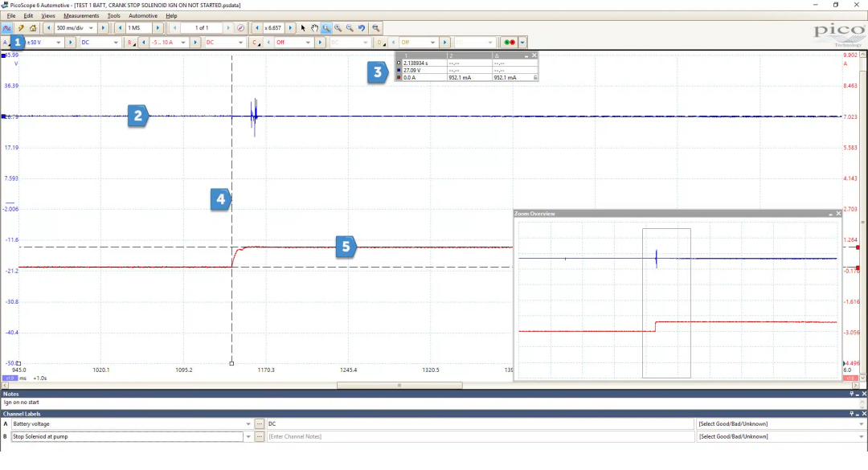The height and width of the screenshot is (470, 868).
Task: Open the lightning bolt auto setup tool
Action: 20,27
